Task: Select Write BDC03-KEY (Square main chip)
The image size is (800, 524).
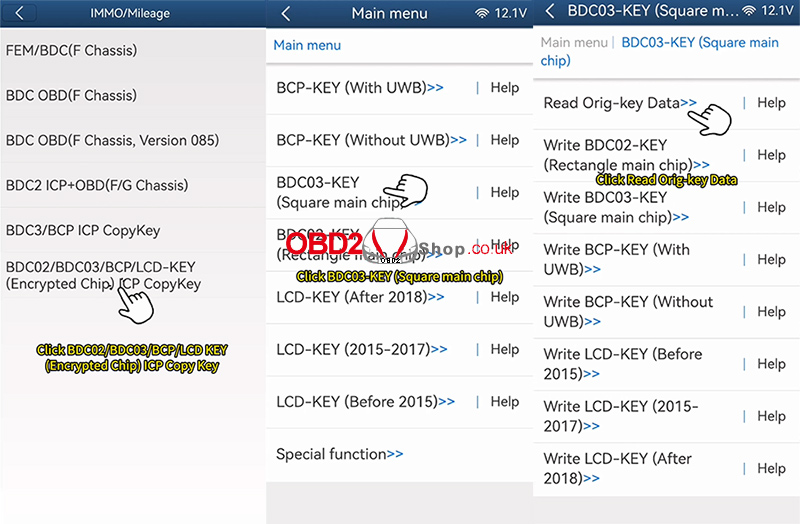Action: pyautogui.click(x=616, y=207)
